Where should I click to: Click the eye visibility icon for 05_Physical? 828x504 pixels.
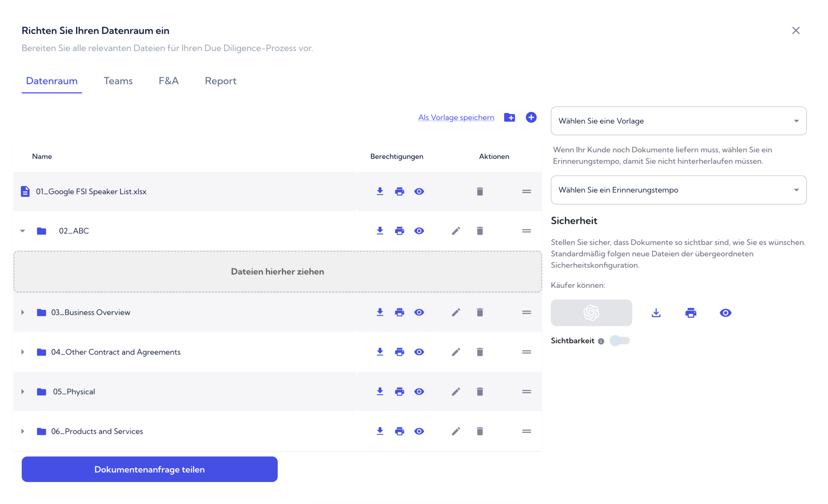pyautogui.click(x=419, y=392)
